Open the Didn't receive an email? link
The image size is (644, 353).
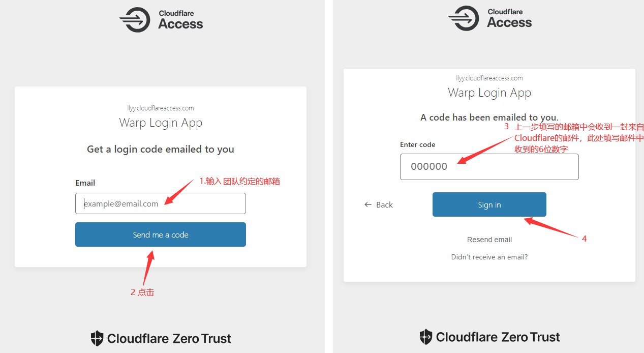[x=489, y=257]
